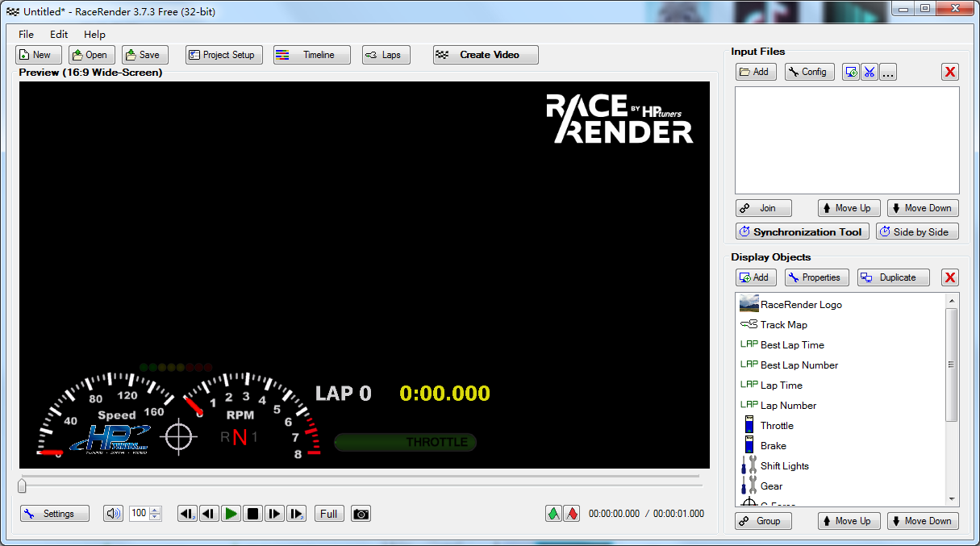Select Track Map in Display Objects
This screenshot has width=980, height=546.
tap(783, 325)
